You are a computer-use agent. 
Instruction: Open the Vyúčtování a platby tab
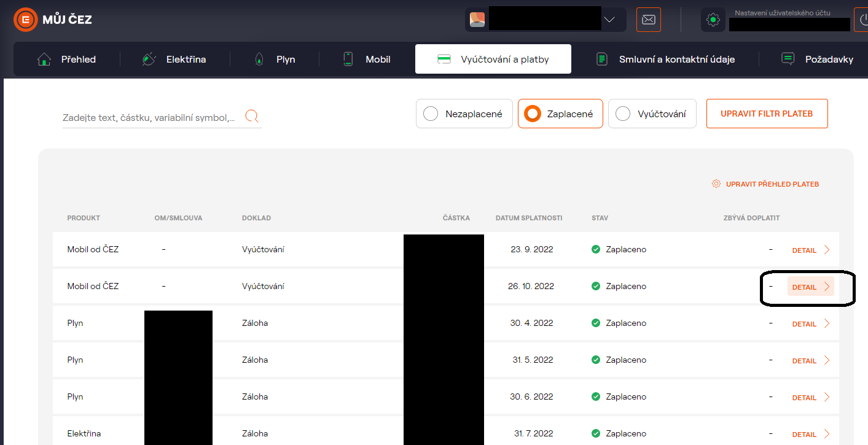(x=493, y=59)
